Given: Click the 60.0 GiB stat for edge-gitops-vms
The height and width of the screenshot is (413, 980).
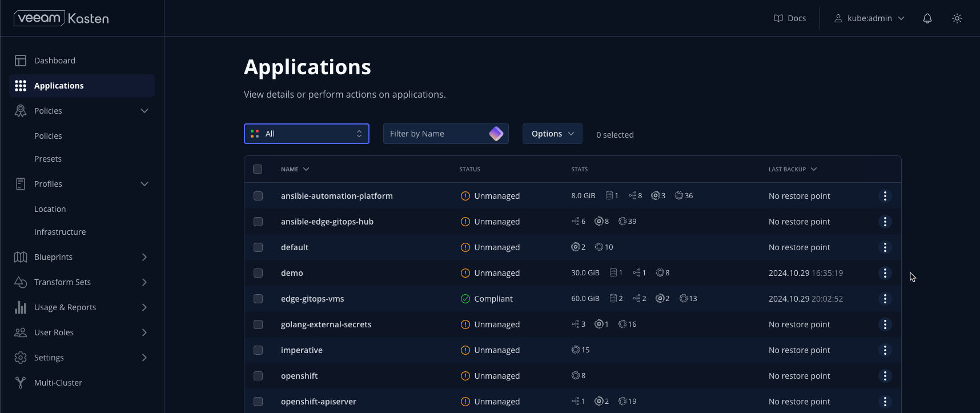Looking at the screenshot, I should coord(585,299).
